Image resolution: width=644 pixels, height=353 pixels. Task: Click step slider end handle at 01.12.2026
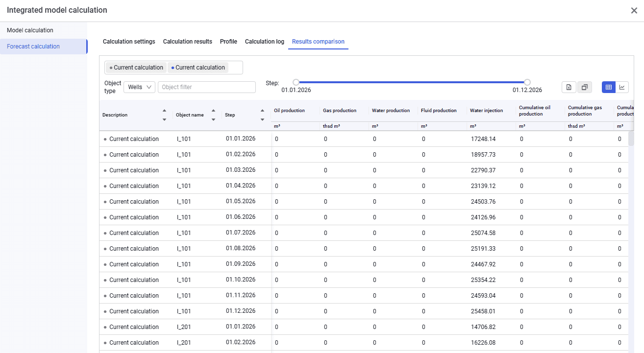tap(527, 82)
